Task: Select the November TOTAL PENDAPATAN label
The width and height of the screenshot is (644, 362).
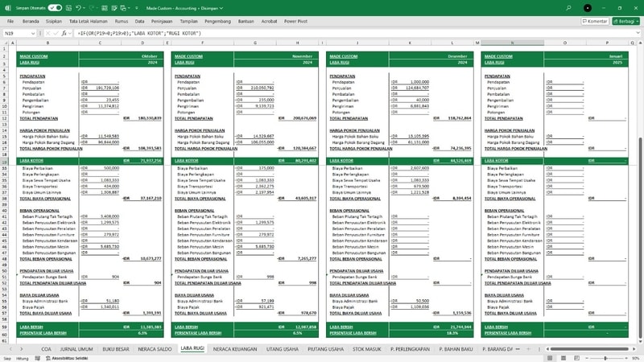Action: (194, 118)
